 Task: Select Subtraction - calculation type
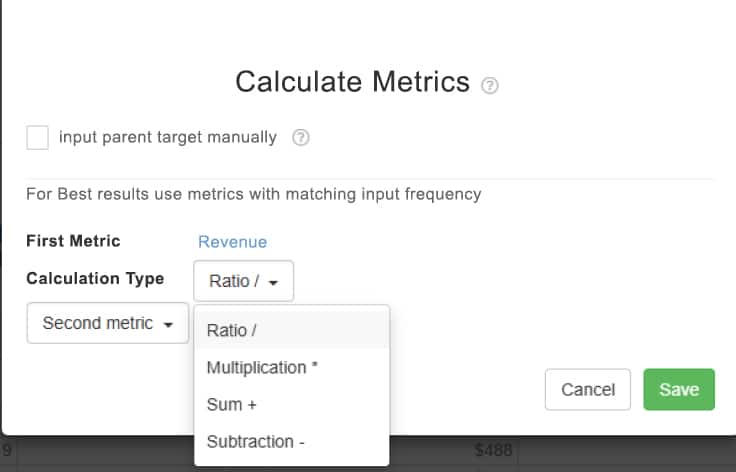click(292, 442)
